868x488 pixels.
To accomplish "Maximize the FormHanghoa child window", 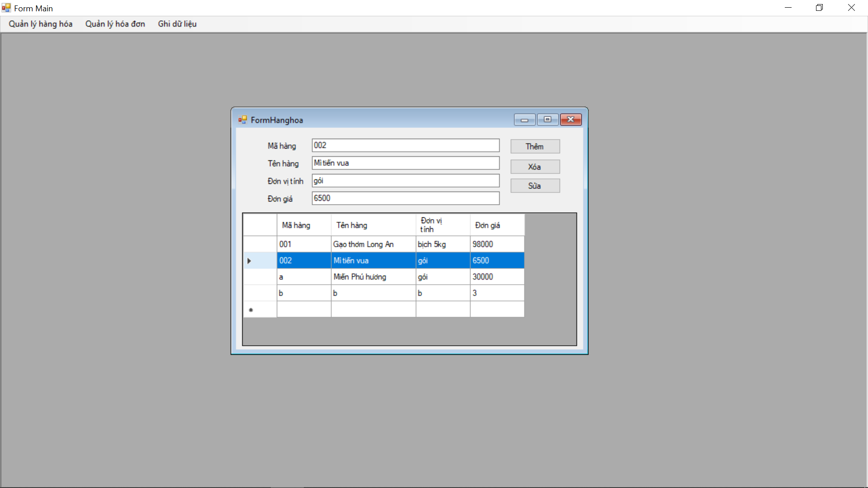I will pos(547,120).
